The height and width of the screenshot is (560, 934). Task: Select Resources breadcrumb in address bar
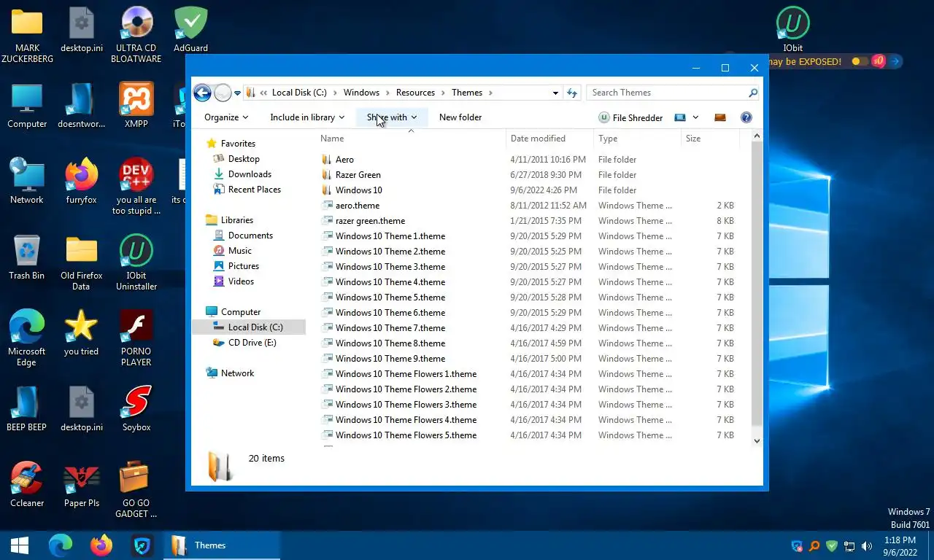point(415,93)
